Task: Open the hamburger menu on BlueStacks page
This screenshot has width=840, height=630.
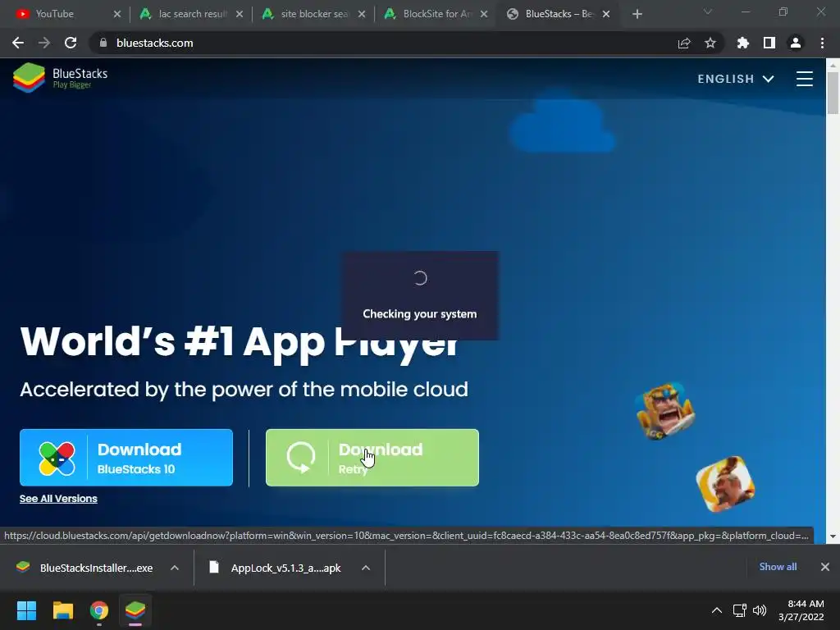Action: (x=804, y=79)
